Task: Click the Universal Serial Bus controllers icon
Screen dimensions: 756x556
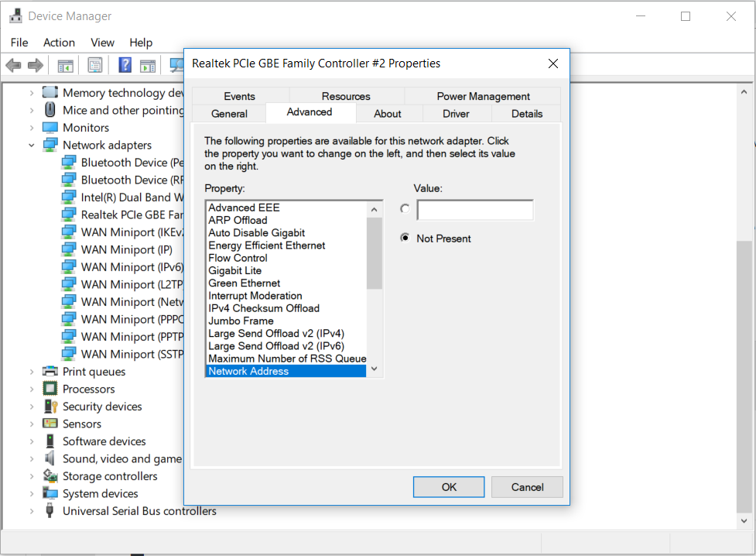Action: (x=50, y=510)
